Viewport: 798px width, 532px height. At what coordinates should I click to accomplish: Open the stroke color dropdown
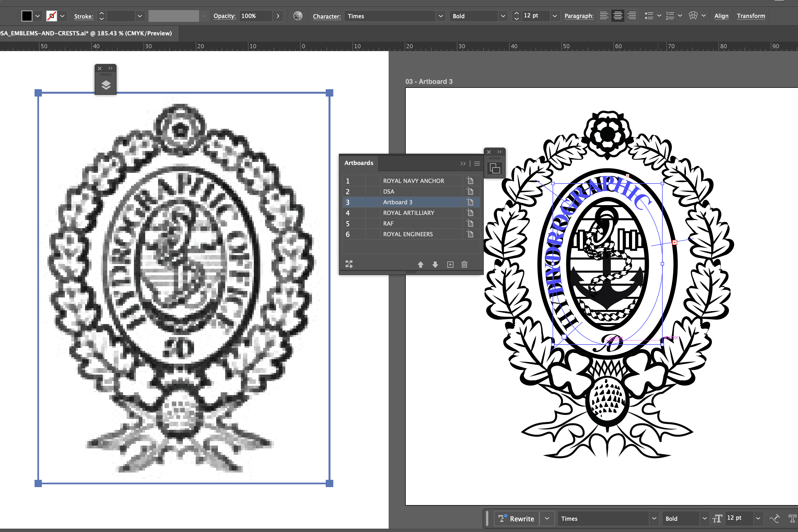point(62,16)
